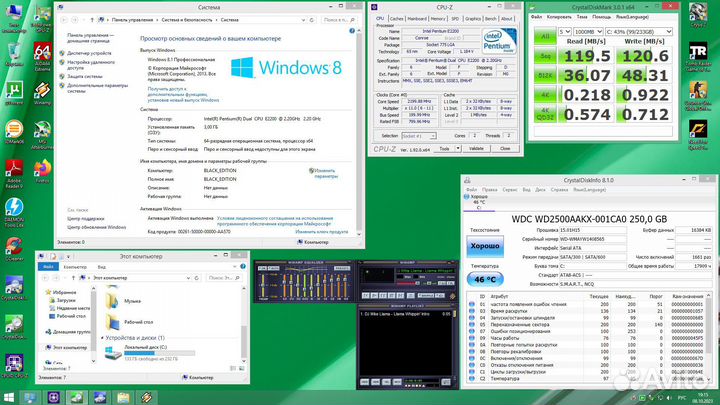The height and width of the screenshot is (405, 720).
Task: Open the Recycle Bin desktop icon
Action: coord(14,55)
